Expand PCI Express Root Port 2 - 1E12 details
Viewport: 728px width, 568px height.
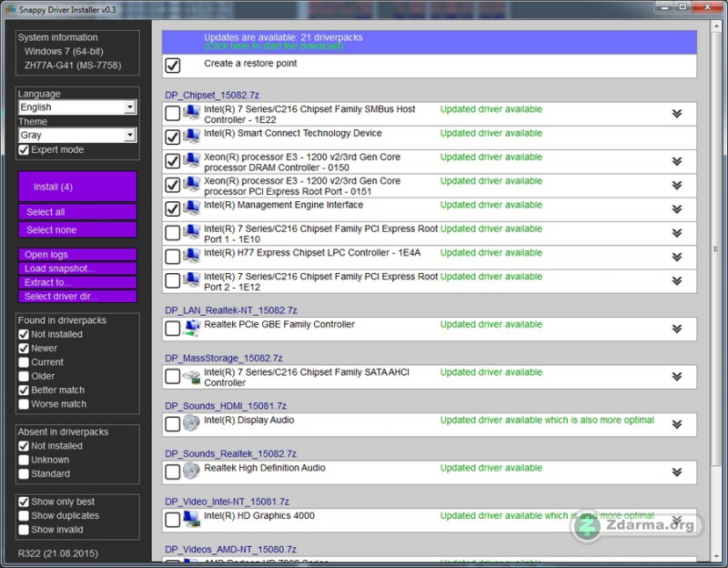click(677, 281)
